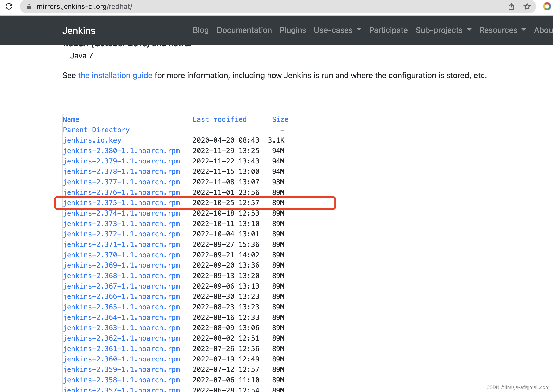Click the Participate navigation item
553x392 pixels.
(388, 30)
